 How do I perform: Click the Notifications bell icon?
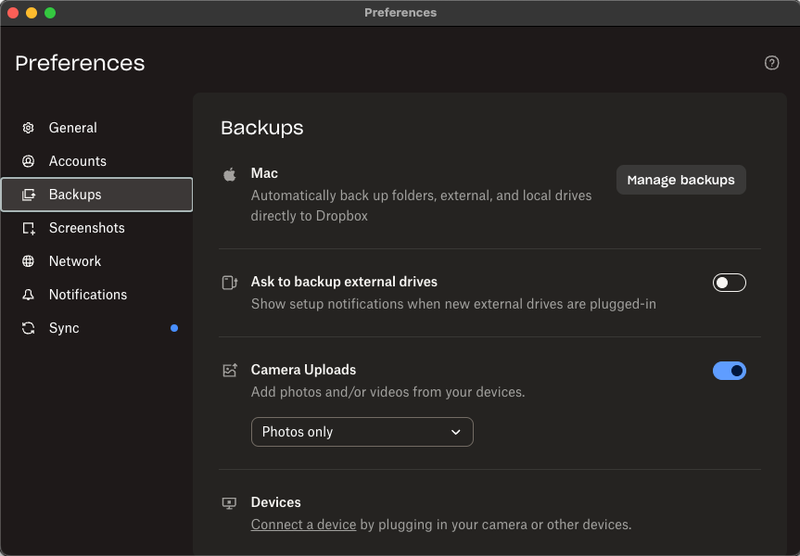pyautogui.click(x=28, y=295)
